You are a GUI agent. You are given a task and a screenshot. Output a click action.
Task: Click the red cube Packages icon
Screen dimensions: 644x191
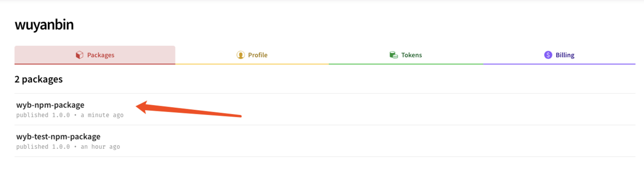[79, 55]
